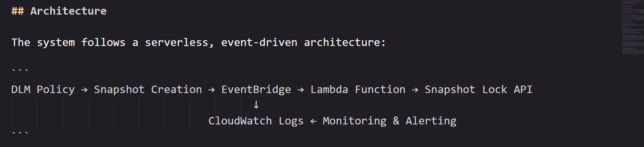Click the ## markdown heading marker
Viewport: 644px width, 147px height.
tap(18, 11)
